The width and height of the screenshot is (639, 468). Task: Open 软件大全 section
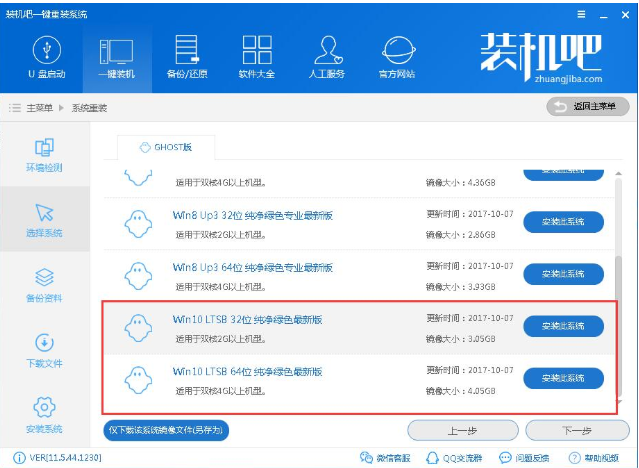click(x=257, y=57)
